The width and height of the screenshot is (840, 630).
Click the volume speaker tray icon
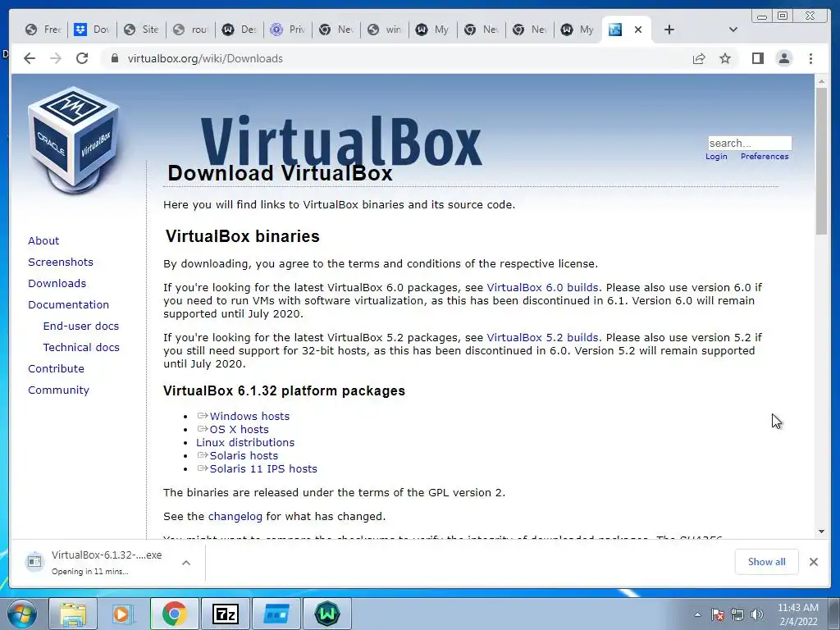757,614
